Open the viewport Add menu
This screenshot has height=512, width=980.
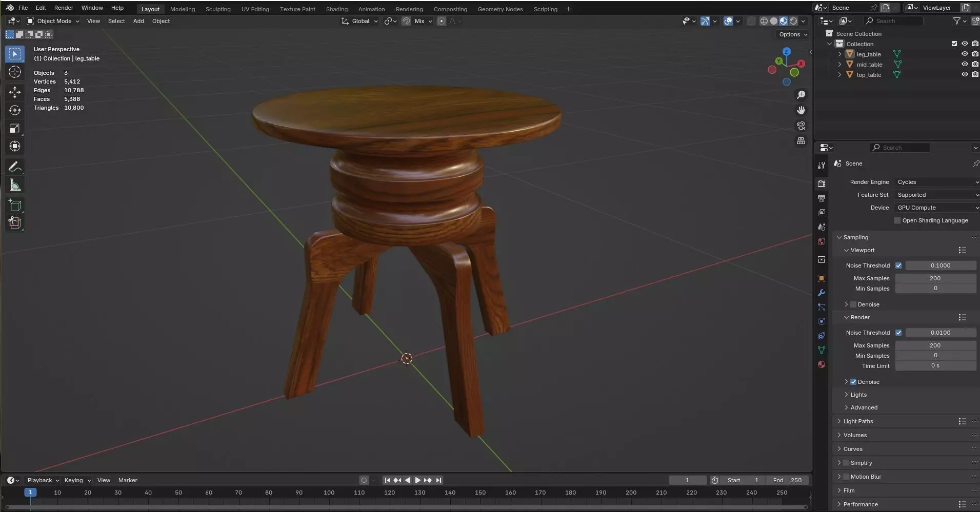pos(138,21)
